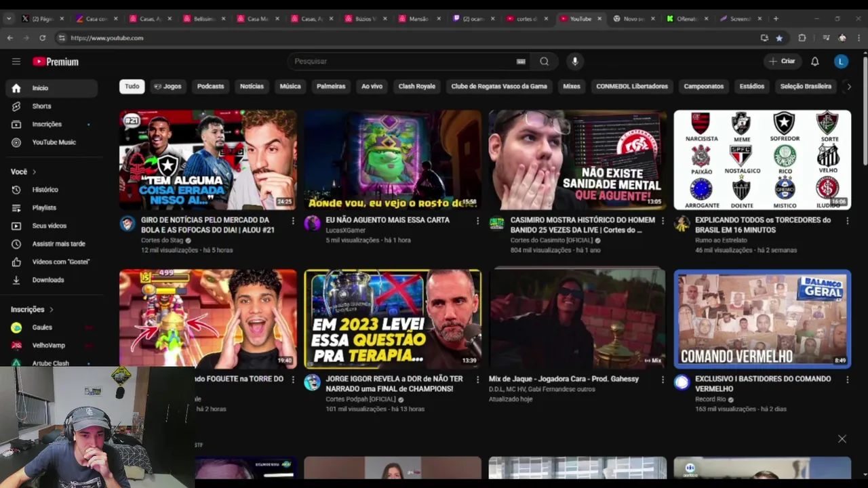This screenshot has height=488, width=868.
Task: Open a new browser tab
Action: tap(776, 18)
